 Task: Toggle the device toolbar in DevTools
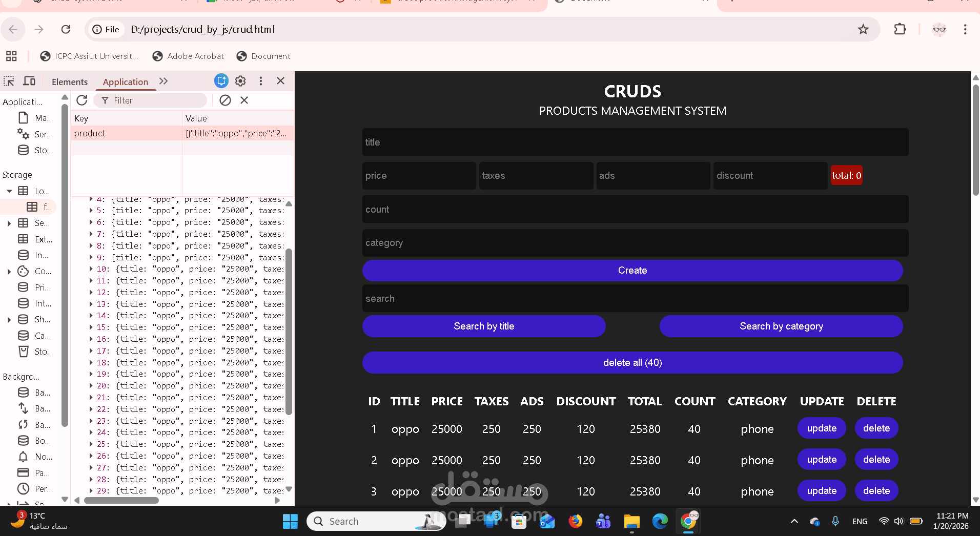(29, 81)
